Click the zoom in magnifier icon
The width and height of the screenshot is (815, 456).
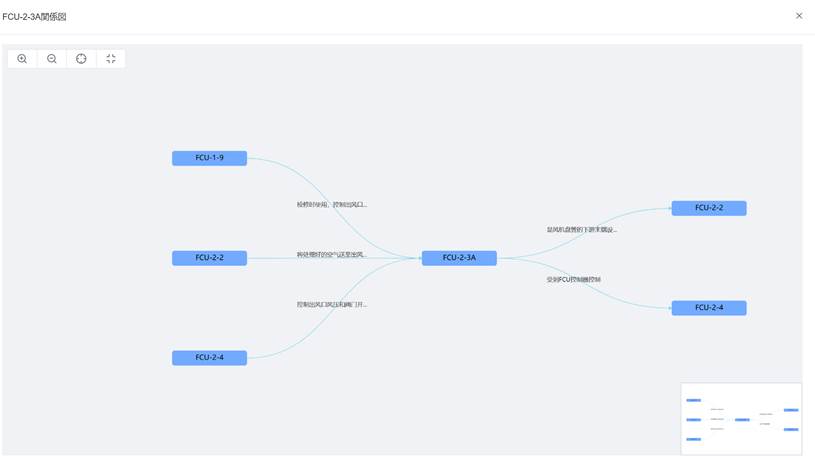click(x=22, y=59)
